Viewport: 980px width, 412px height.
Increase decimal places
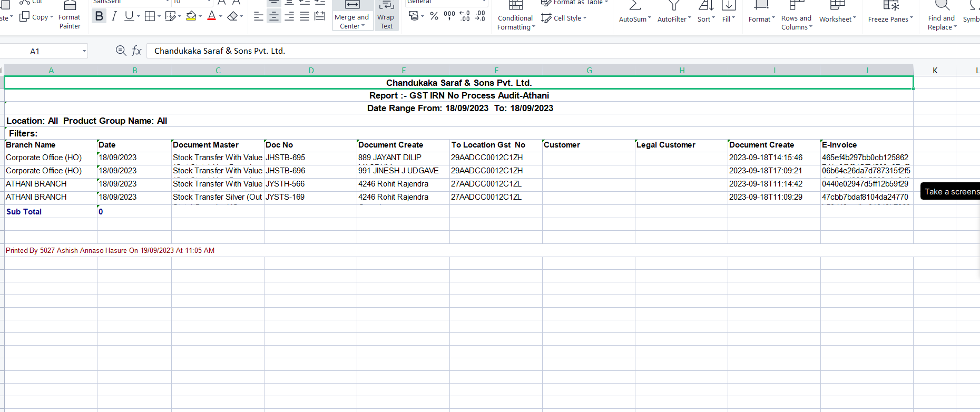465,16
